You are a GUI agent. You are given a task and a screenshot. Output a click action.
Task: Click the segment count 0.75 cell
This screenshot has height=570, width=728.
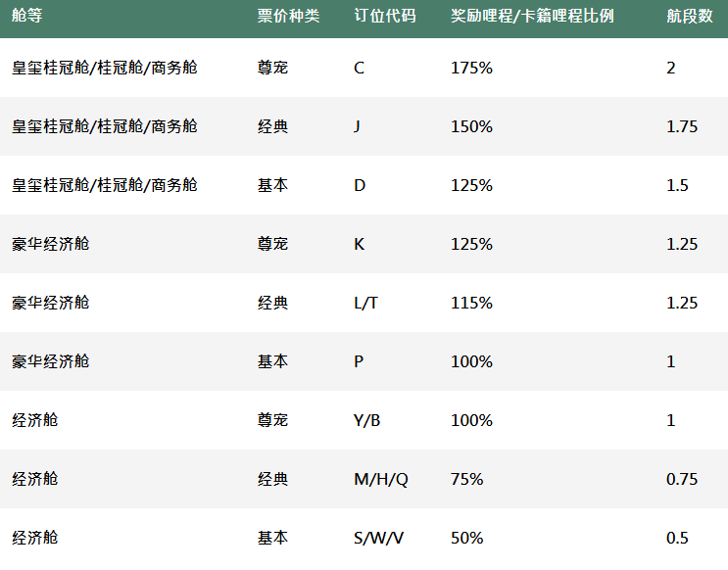pyautogui.click(x=682, y=479)
